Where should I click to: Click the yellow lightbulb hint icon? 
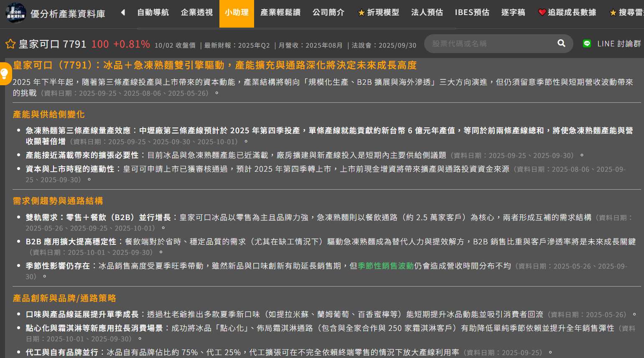pos(5,74)
